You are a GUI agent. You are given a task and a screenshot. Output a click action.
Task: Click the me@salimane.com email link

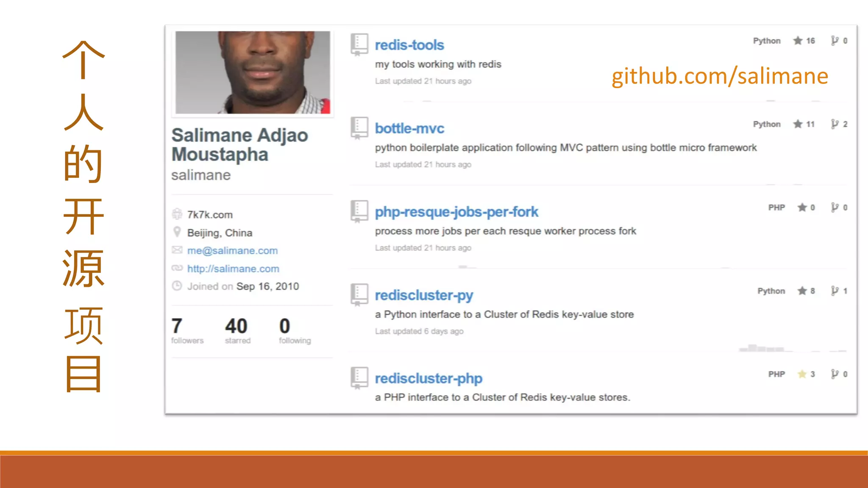pyautogui.click(x=232, y=251)
